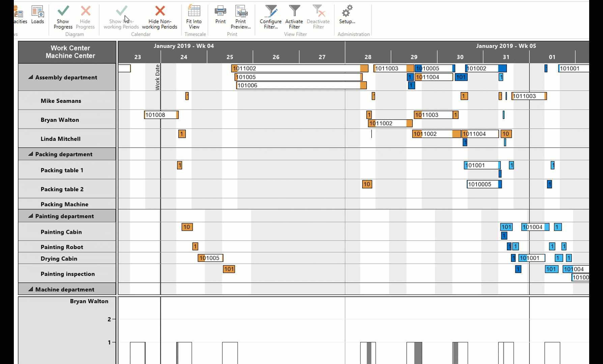Viewport: 603px width, 364px height.
Task: Click the Mike Seamans row label
Action: tap(61, 100)
